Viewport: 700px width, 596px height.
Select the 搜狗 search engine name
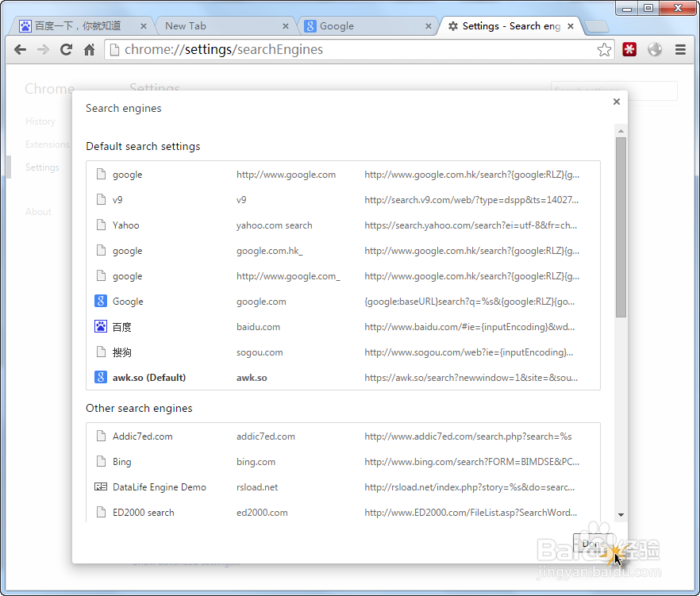122,352
